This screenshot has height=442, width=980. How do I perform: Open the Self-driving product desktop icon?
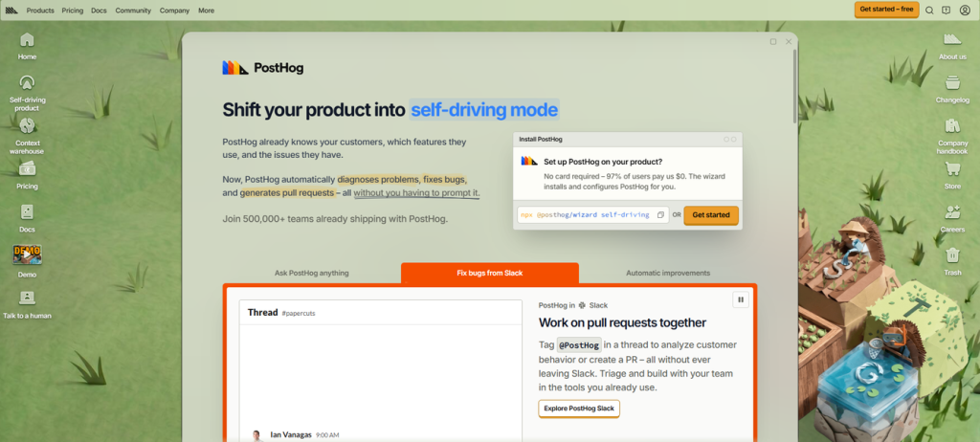27,93
